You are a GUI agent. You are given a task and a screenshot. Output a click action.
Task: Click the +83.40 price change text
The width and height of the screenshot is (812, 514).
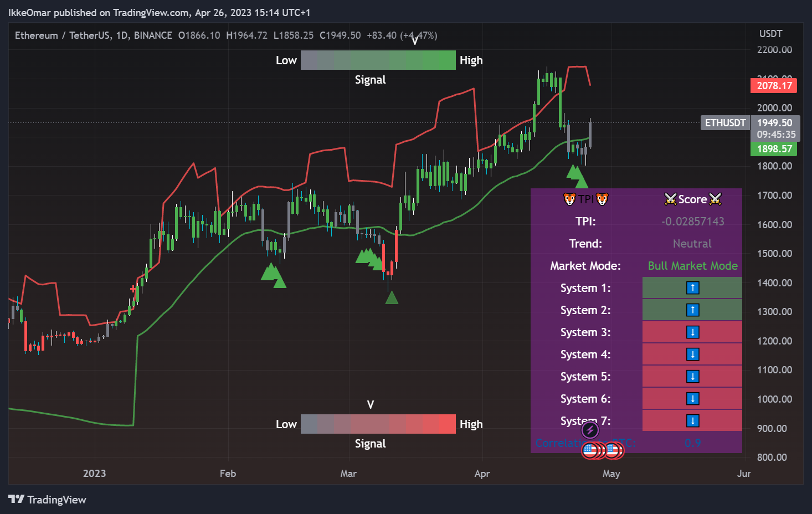tap(382, 35)
